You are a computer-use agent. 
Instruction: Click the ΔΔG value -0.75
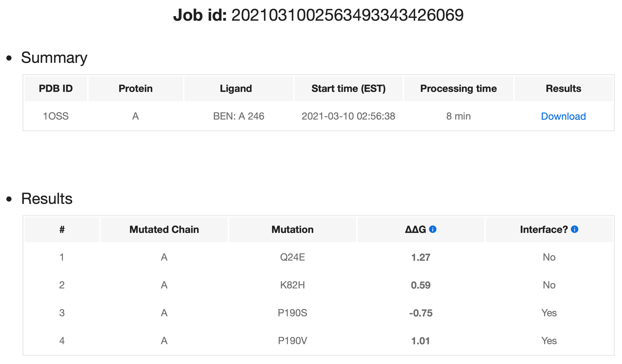[421, 313]
